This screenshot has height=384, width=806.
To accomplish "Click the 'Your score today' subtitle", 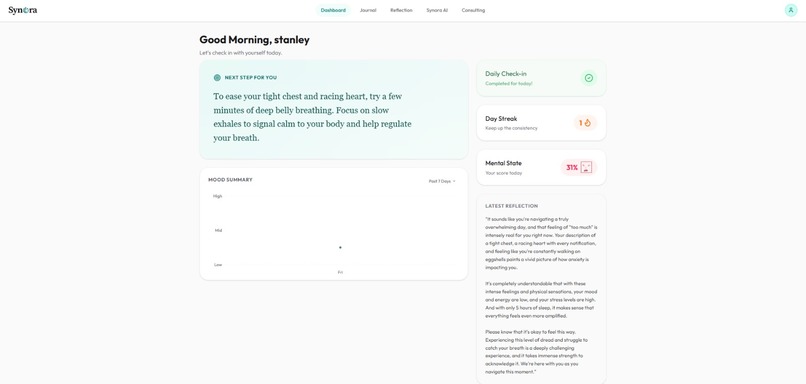I will click(x=504, y=173).
